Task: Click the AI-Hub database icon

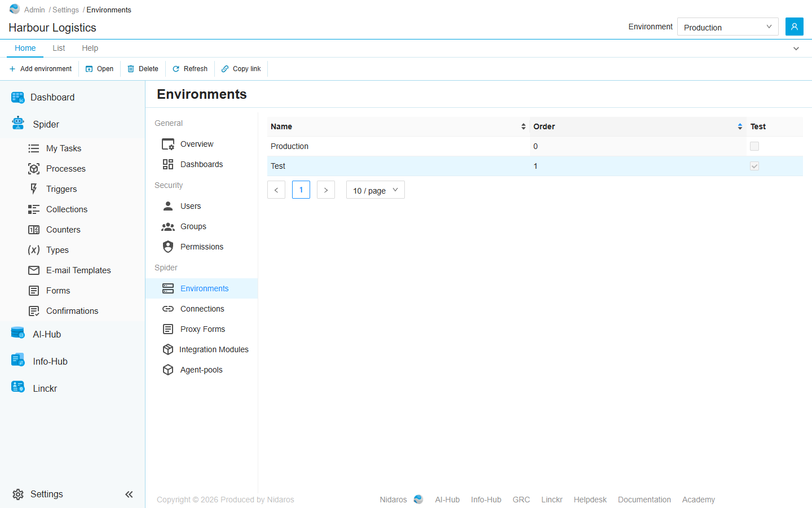Action: pyautogui.click(x=18, y=333)
